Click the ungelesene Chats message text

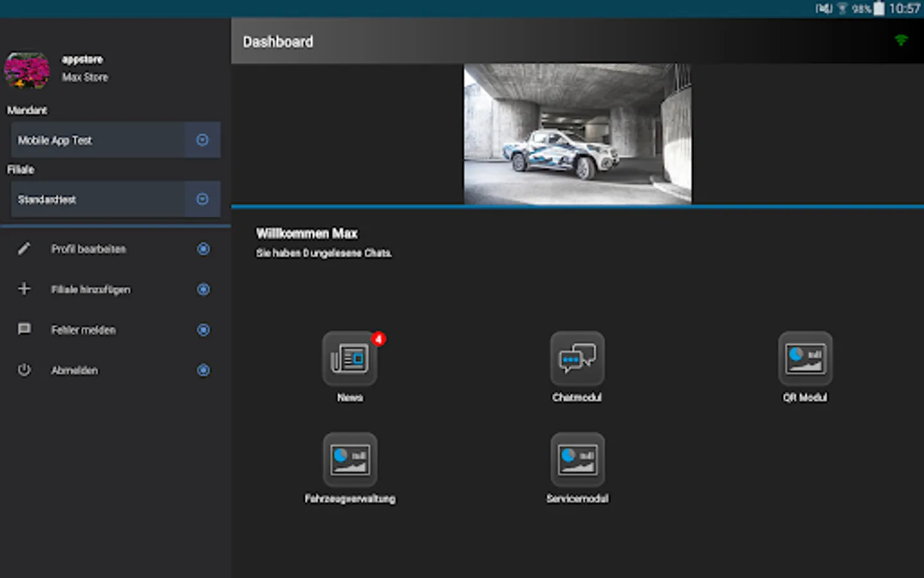coord(324,253)
